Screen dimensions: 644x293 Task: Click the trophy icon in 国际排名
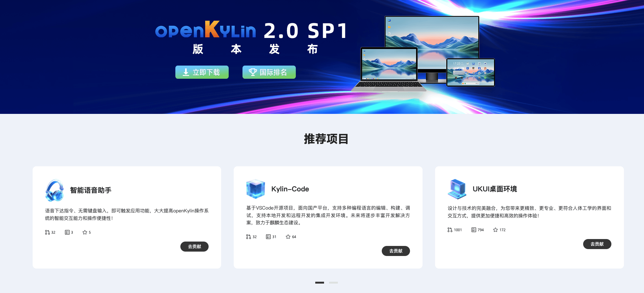click(x=253, y=72)
